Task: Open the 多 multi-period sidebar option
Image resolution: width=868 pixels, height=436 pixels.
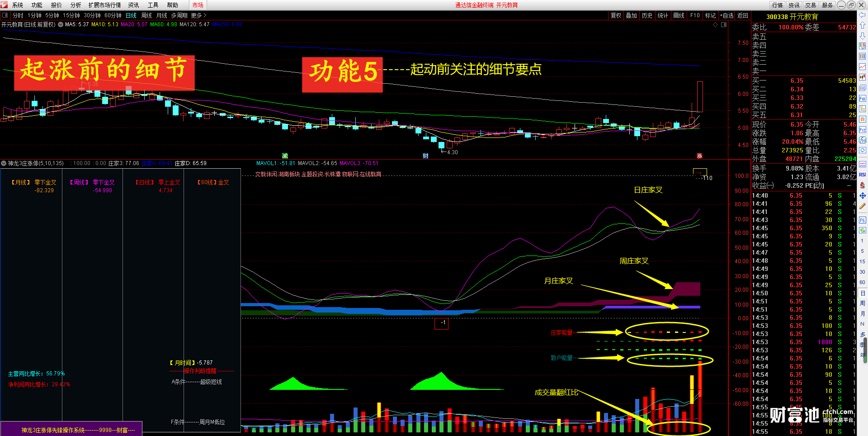Action: pos(863,334)
